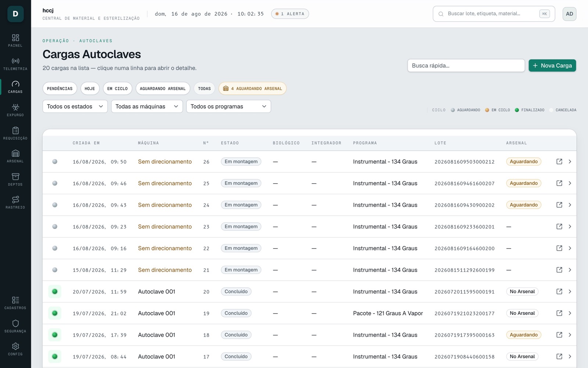
Task: Select the Todas filter tab
Action: pyautogui.click(x=204, y=89)
